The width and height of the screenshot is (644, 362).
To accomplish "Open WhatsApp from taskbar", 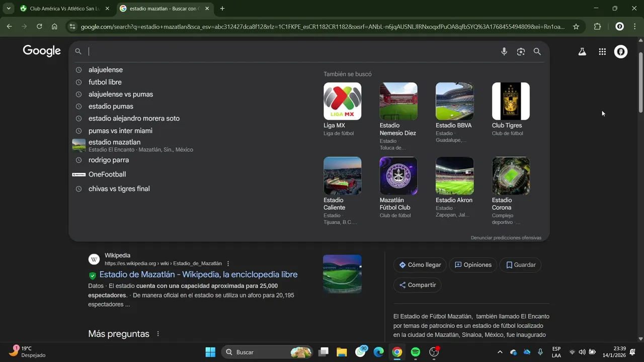I will pos(361,352).
